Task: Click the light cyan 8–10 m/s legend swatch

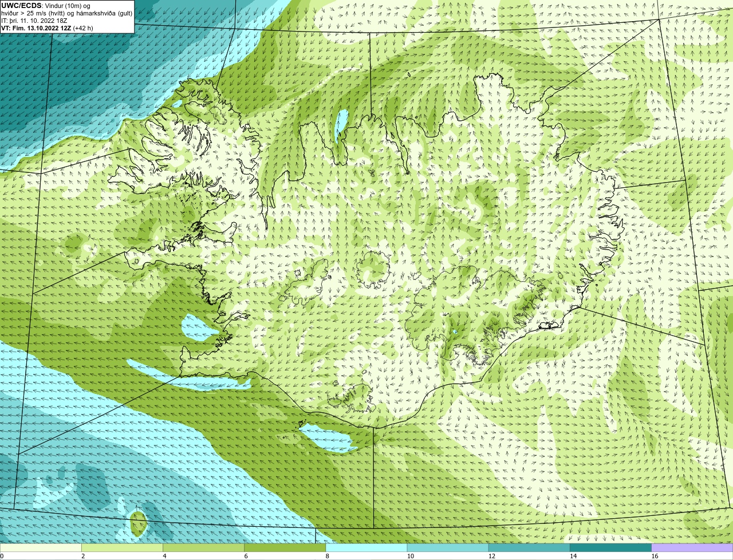Action: 366,548
